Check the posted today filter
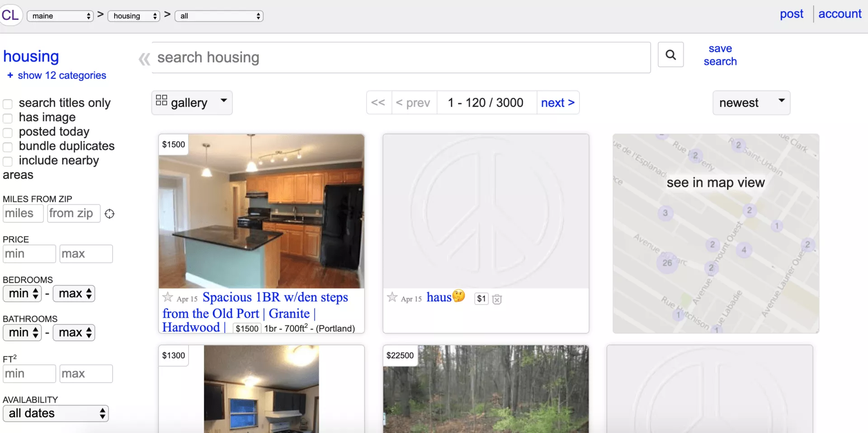The image size is (868, 433). 8,133
